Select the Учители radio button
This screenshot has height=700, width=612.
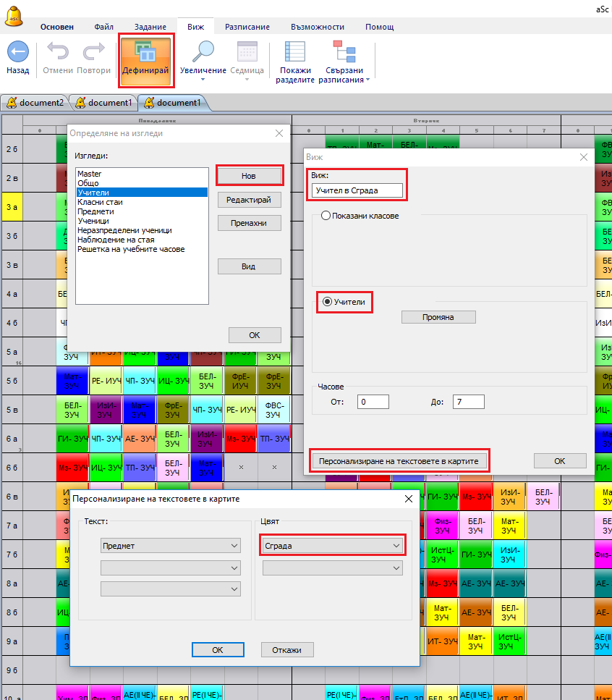(328, 302)
